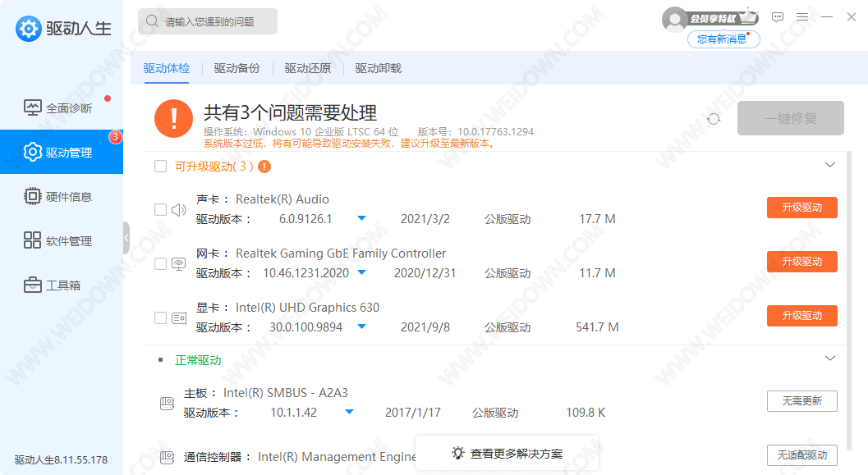Viewport: 868px width, 475px height.
Task: Click the orange warning beside 可升级驱动
Action: (264, 167)
